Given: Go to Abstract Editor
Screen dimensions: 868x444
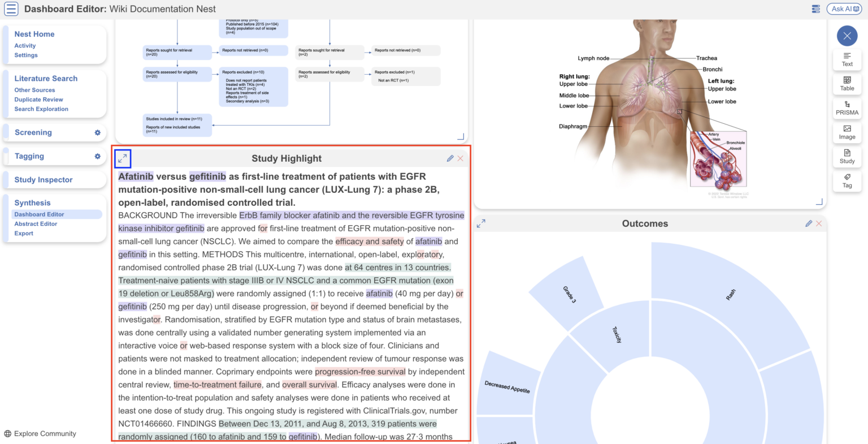Looking at the screenshot, I should [x=36, y=224].
